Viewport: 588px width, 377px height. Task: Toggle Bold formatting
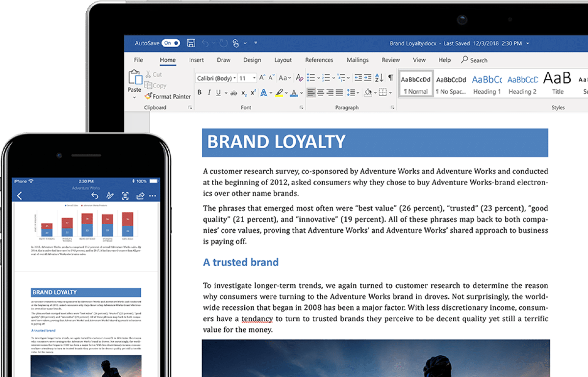(x=200, y=93)
